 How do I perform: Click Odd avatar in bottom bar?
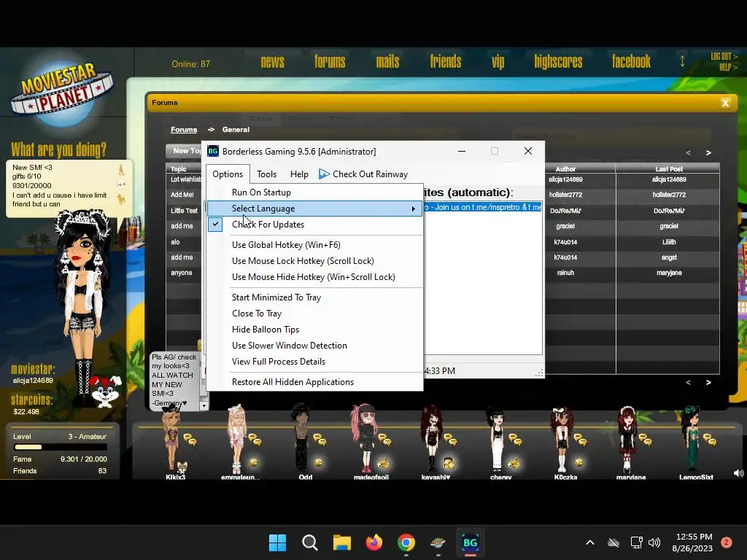[x=301, y=438]
